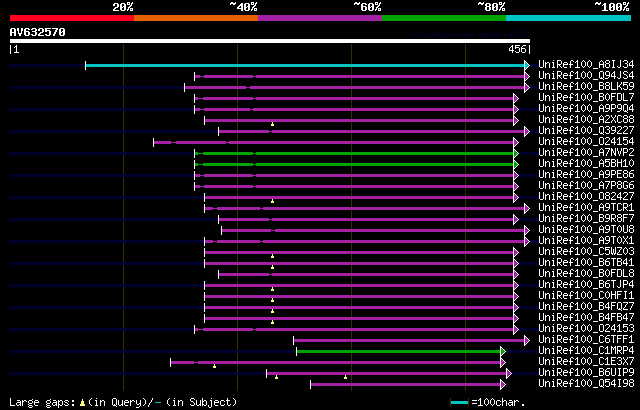Click the arrowhead ending the B6UIP9 alignment
The width and height of the screenshot is (640, 410).
click(x=509, y=374)
